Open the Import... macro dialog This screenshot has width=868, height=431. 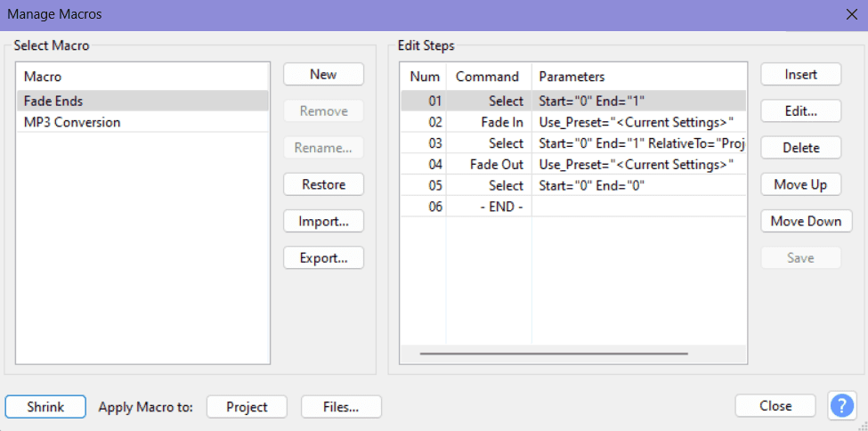point(323,222)
